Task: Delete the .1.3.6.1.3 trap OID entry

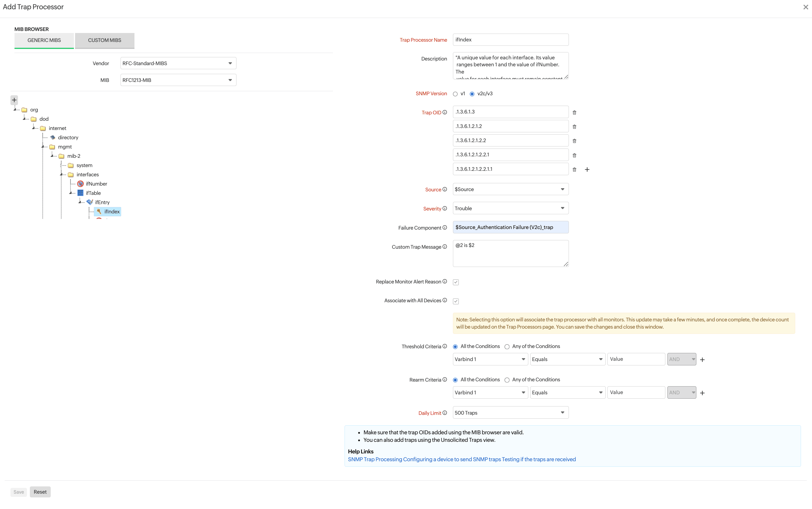Action: [574, 112]
